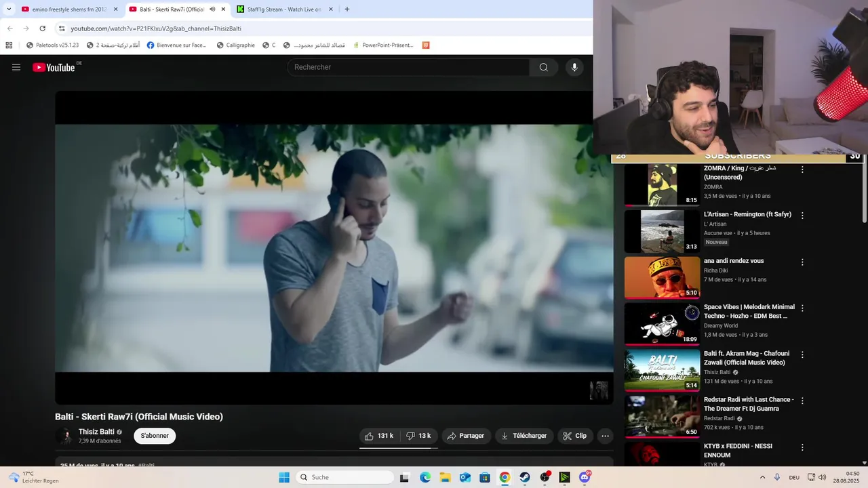The height and width of the screenshot is (488, 868).
Task: Open Microsoft Store from the taskbar
Action: click(485, 477)
